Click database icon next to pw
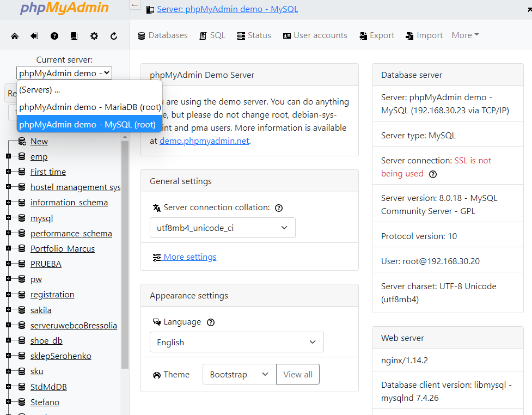The height and width of the screenshot is (415, 532). [x=22, y=279]
